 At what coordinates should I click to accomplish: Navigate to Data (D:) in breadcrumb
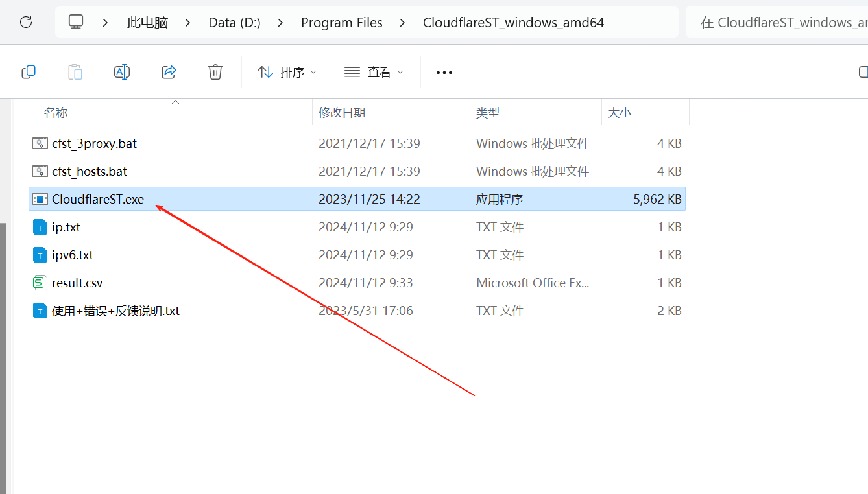click(x=234, y=23)
